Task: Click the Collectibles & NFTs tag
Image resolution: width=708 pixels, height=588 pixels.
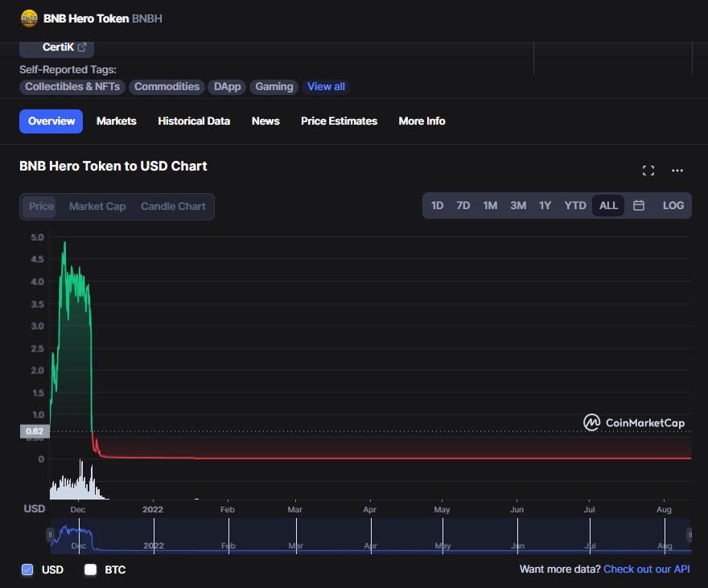Action: (72, 87)
